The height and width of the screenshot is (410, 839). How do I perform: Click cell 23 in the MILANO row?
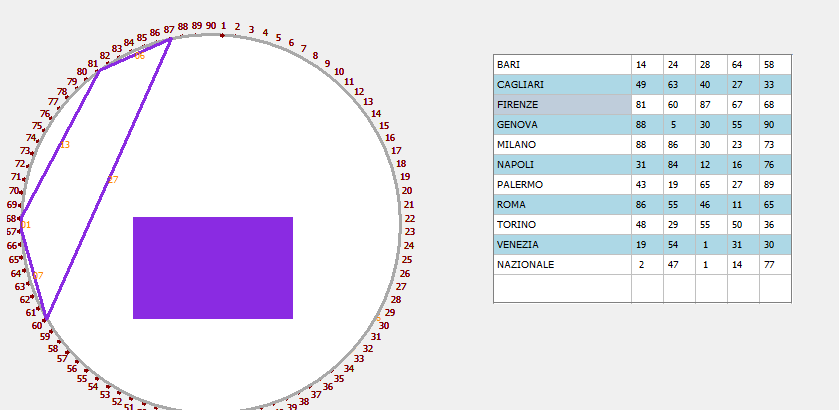[743, 145]
